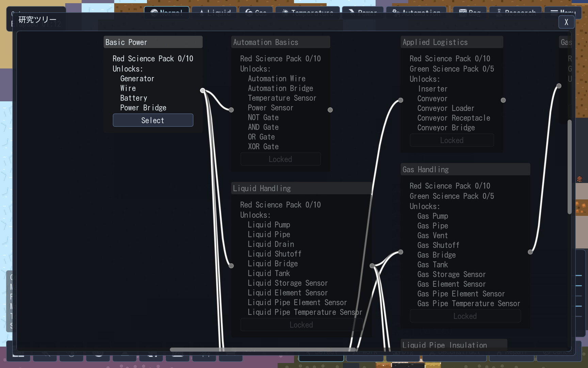Click Gas Handling's right output connector dot
The height and width of the screenshot is (368, 588).
click(530, 252)
